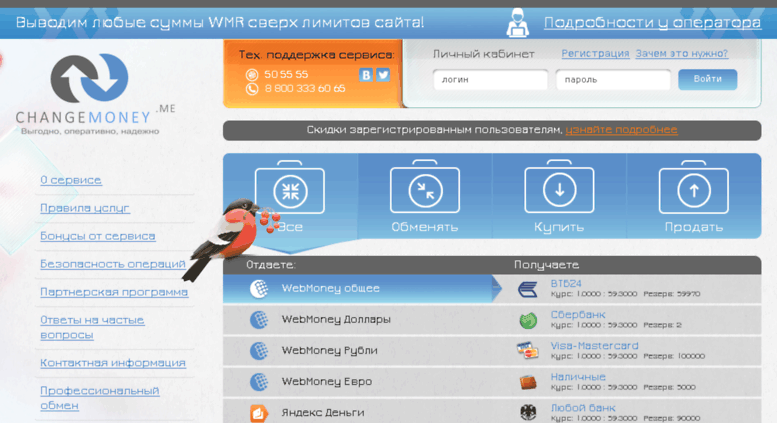The width and height of the screenshot is (777, 423).
Task: Open the 'Регистрация' link
Action: click(595, 53)
